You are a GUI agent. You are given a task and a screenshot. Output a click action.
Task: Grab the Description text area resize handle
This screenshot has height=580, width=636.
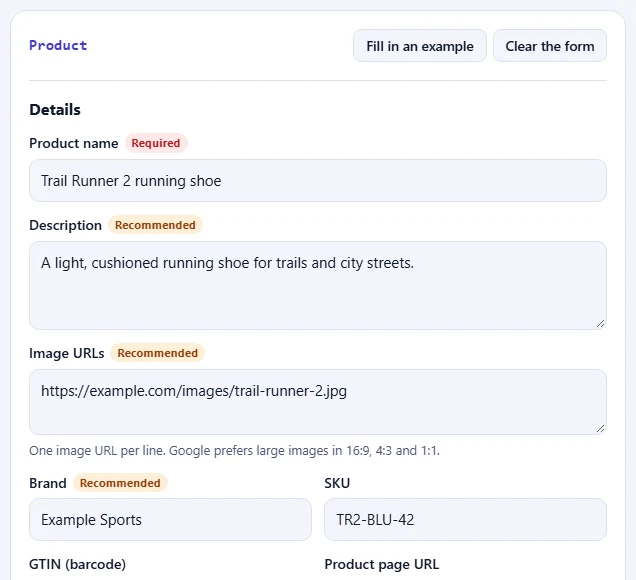click(601, 324)
